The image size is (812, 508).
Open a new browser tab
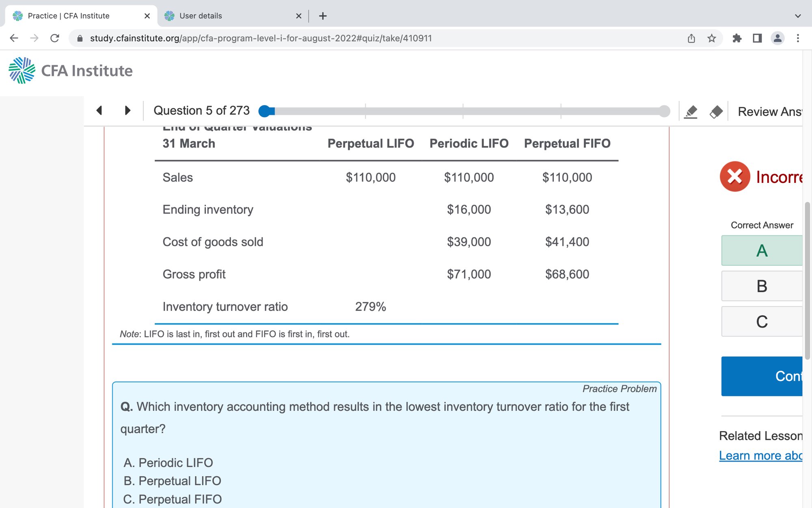323,16
